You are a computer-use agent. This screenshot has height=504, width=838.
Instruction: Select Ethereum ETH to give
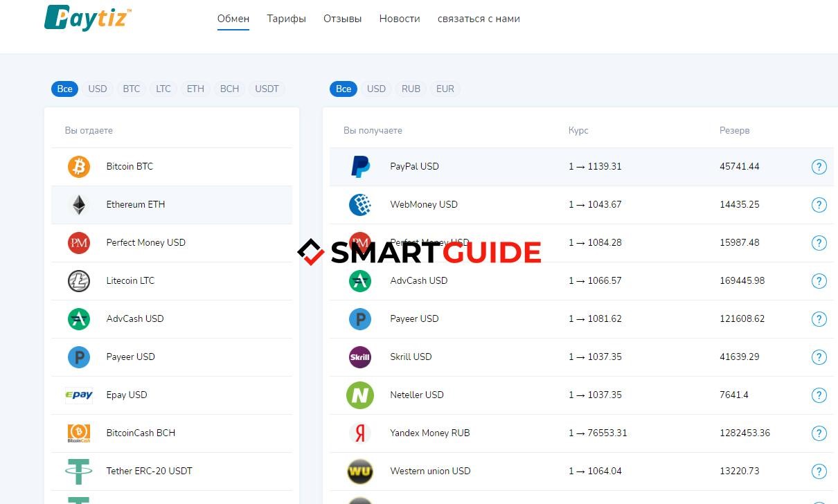[x=172, y=205]
